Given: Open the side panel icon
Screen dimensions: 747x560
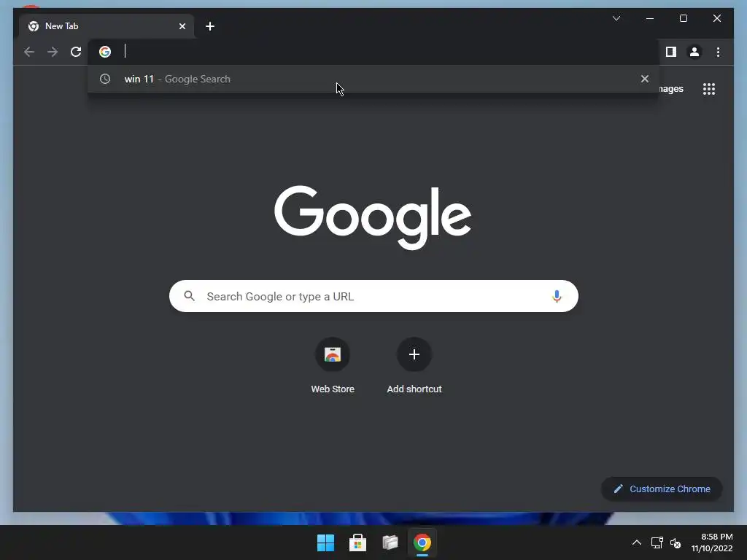Looking at the screenshot, I should [671, 52].
